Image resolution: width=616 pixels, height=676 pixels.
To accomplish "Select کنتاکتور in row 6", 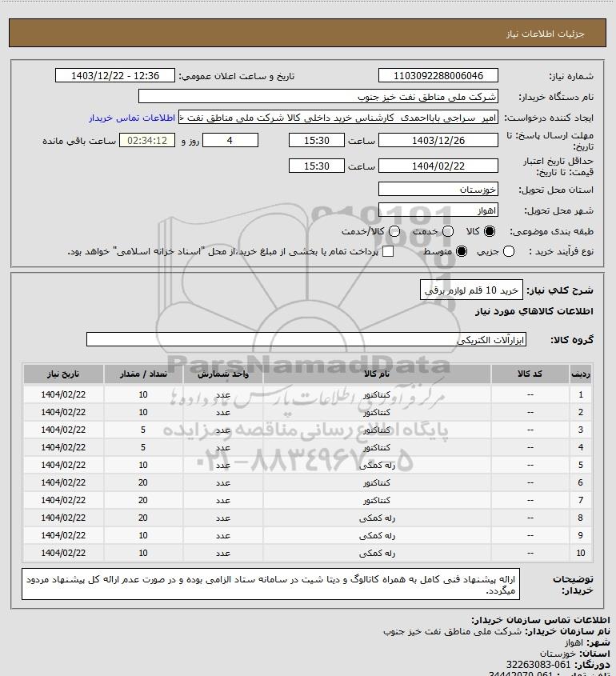I will pos(377,483).
